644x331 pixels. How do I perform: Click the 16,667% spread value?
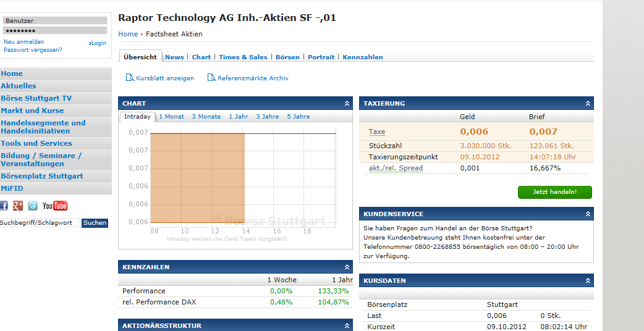[544, 168]
